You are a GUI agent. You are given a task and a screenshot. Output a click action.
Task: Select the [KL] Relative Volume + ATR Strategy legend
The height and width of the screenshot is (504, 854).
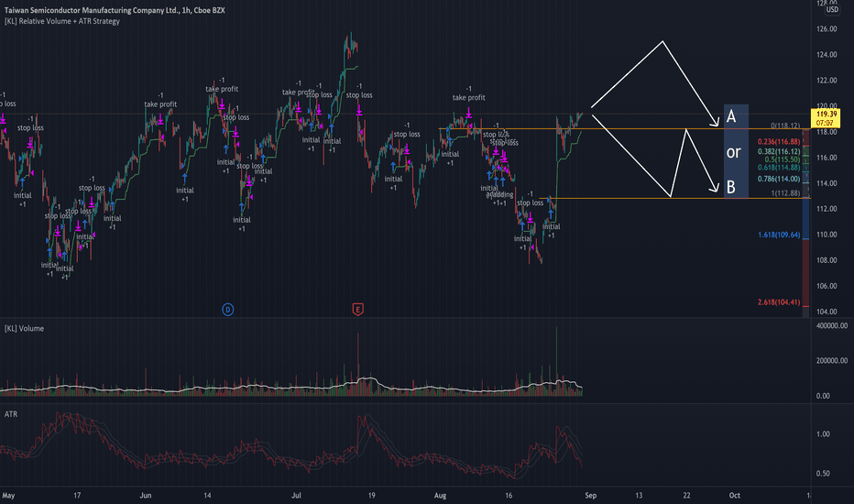(62, 21)
